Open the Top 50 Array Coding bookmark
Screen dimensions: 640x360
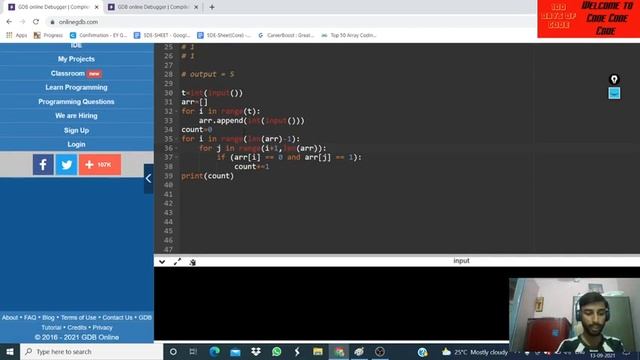point(349,36)
